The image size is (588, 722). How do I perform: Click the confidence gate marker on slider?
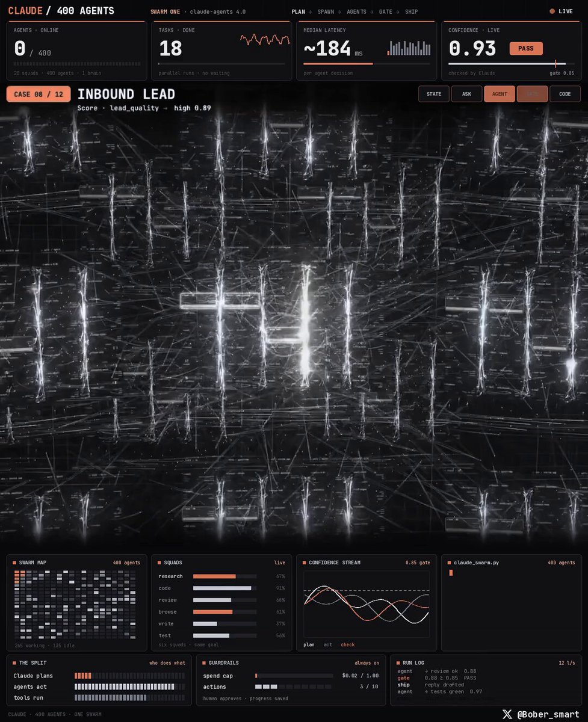pos(556,63)
